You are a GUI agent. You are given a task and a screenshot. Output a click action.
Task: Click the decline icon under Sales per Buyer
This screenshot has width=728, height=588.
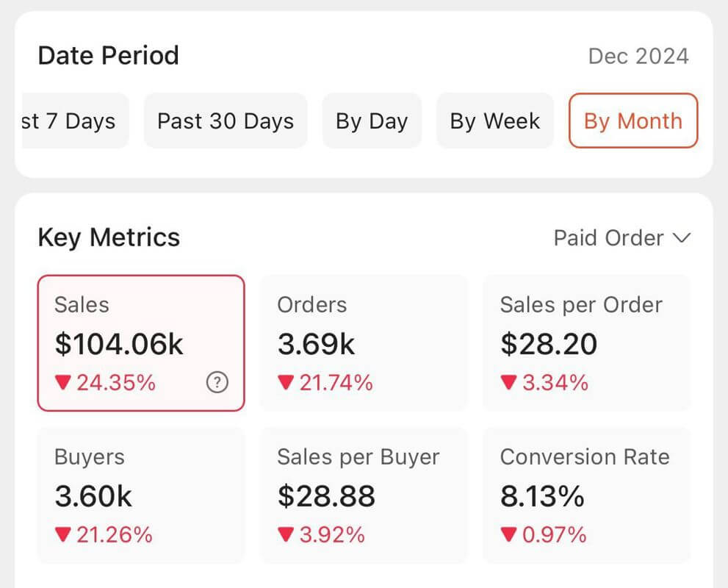click(284, 535)
